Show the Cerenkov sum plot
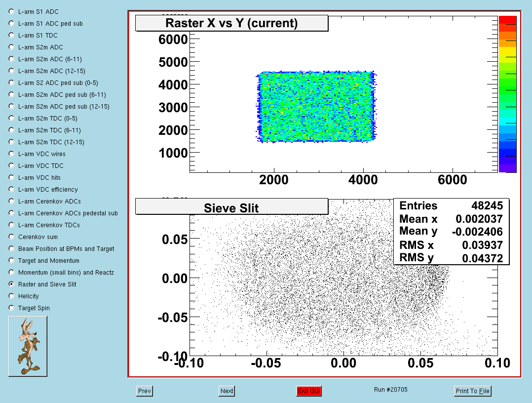The width and height of the screenshot is (532, 403). click(11, 237)
